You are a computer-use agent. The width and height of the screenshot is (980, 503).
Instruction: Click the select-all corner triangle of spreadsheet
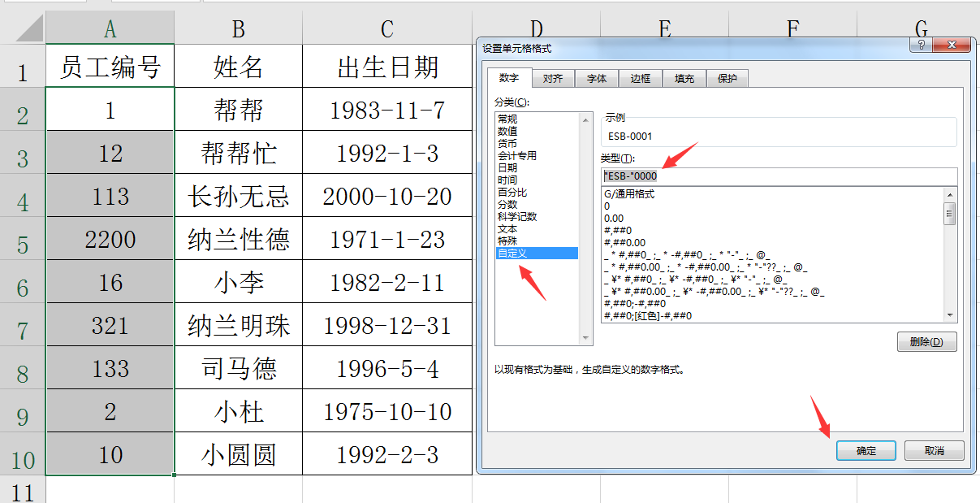point(31,29)
